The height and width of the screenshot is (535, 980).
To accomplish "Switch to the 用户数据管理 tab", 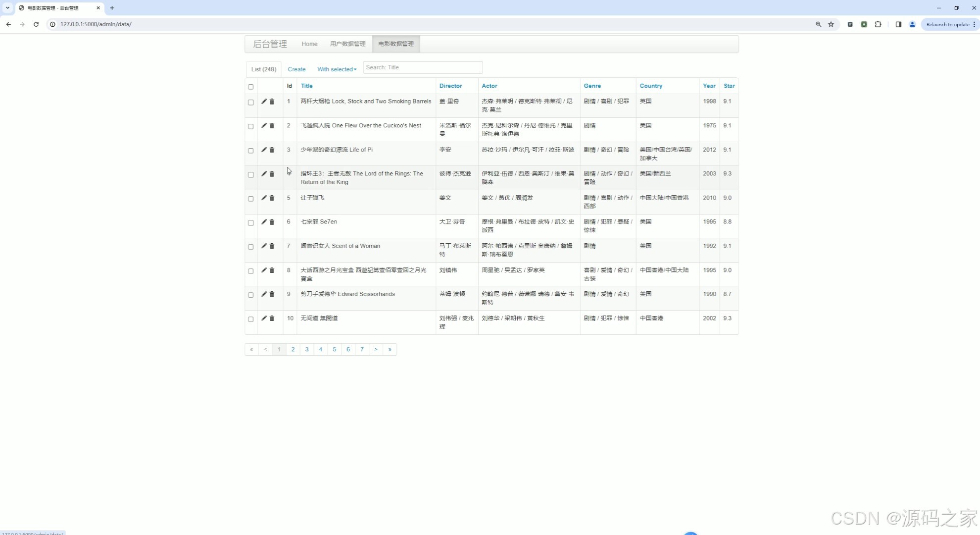I will pyautogui.click(x=348, y=44).
